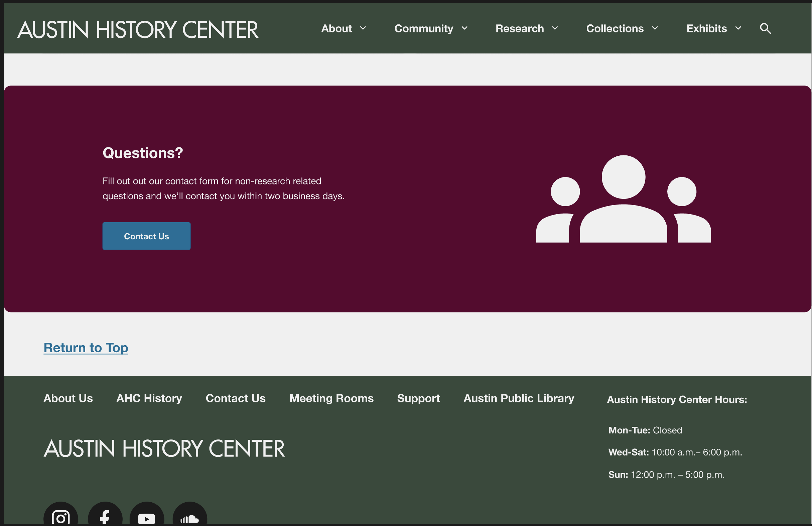812x526 pixels.
Task: Open the Exhibits menu item
Action: click(x=706, y=29)
